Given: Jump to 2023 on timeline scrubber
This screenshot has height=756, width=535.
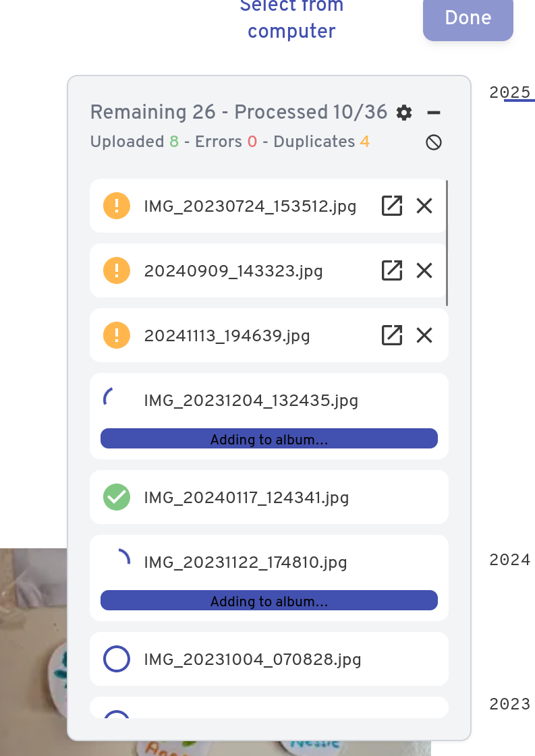Looking at the screenshot, I should coord(510,705).
